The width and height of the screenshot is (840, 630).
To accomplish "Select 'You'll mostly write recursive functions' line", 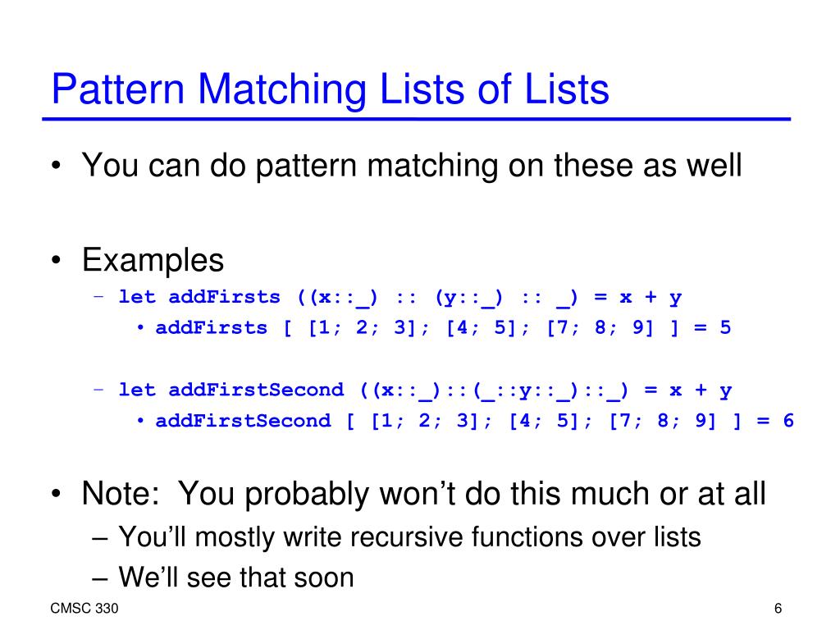I will pos(409,537).
